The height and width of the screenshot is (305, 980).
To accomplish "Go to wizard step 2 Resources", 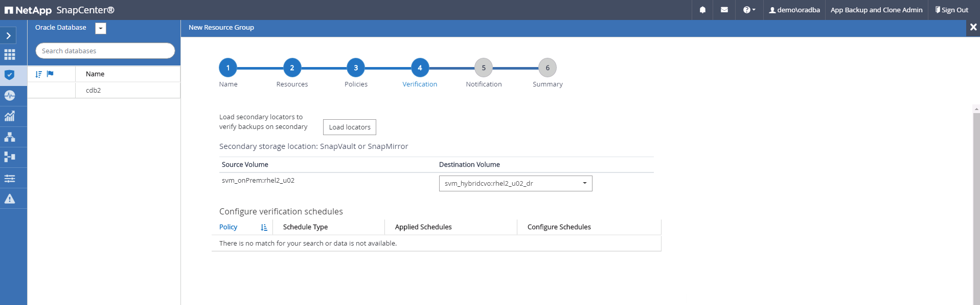I will (x=292, y=68).
